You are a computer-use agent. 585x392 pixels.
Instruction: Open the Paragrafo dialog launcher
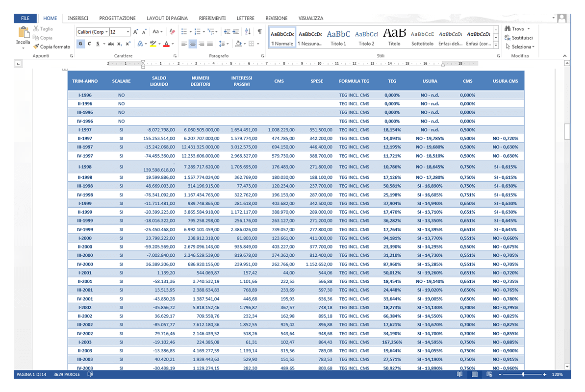[x=263, y=56]
